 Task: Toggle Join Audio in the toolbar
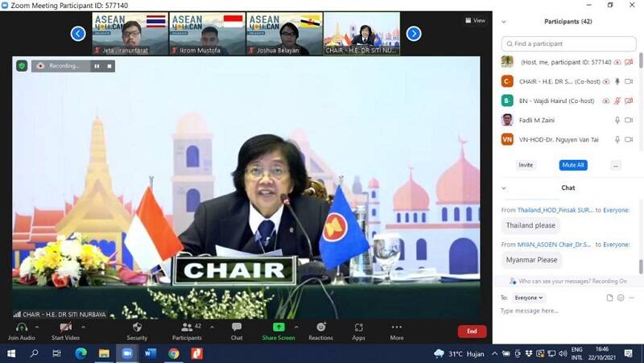coord(21,330)
